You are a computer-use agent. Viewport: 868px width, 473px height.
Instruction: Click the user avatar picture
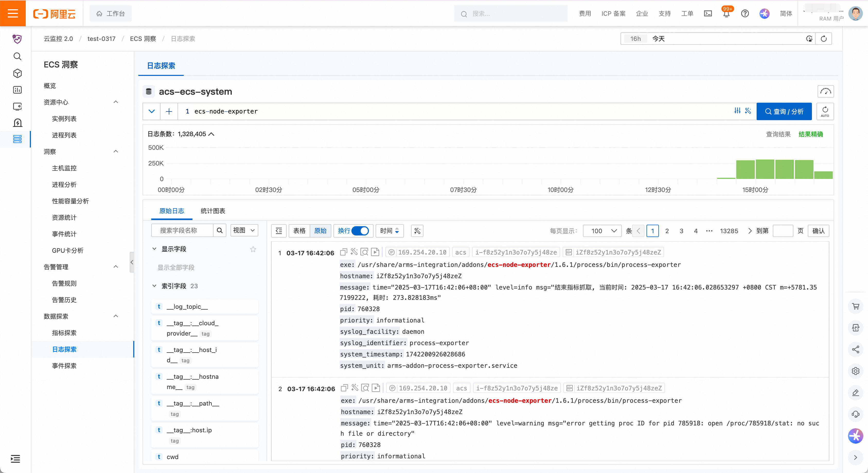tap(855, 13)
